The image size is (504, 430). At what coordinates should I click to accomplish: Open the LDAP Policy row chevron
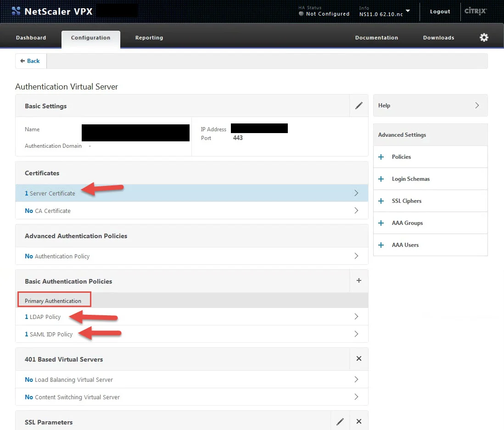356,317
